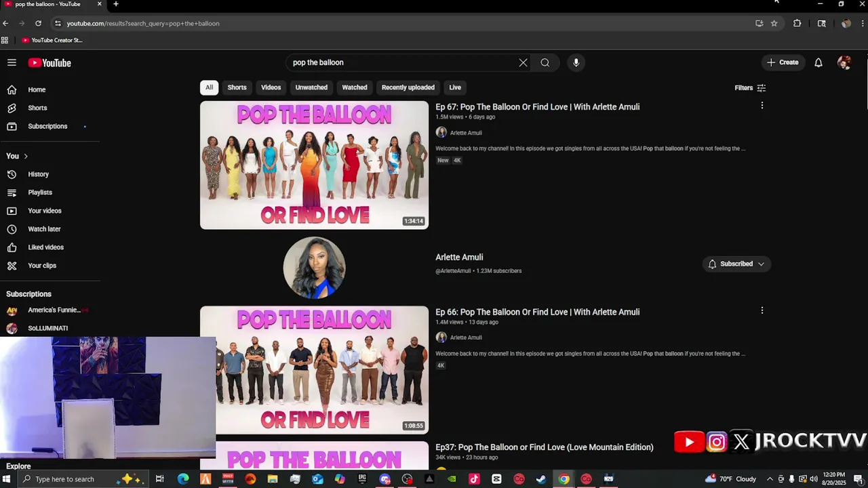Open more options for Ep 67 video
Image resolution: width=868 pixels, height=488 pixels.
[762, 106]
